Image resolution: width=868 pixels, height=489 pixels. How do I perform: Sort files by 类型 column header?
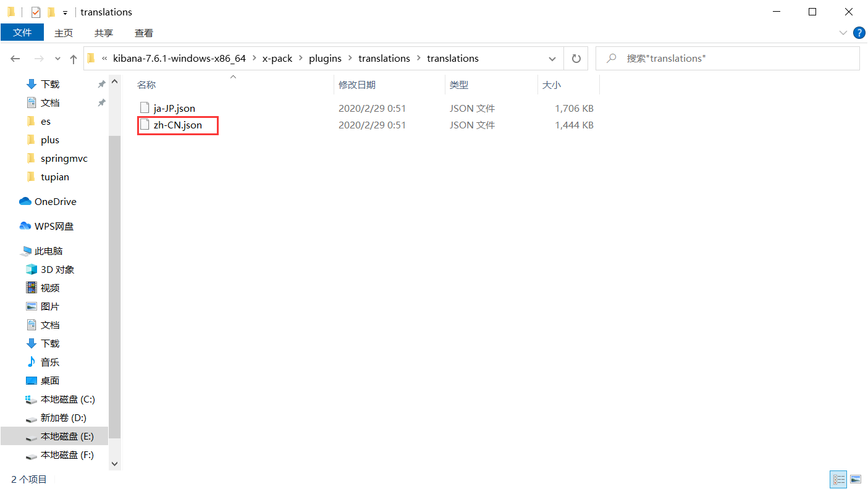point(458,85)
